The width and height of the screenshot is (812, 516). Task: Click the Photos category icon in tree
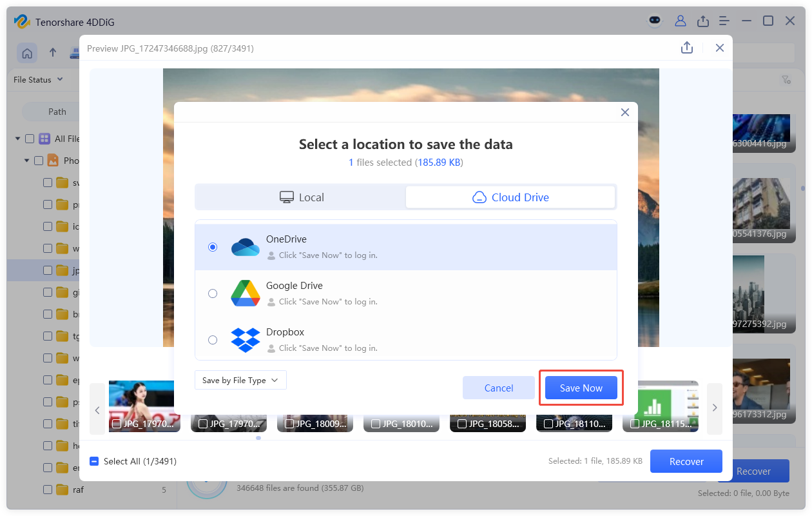tap(53, 161)
